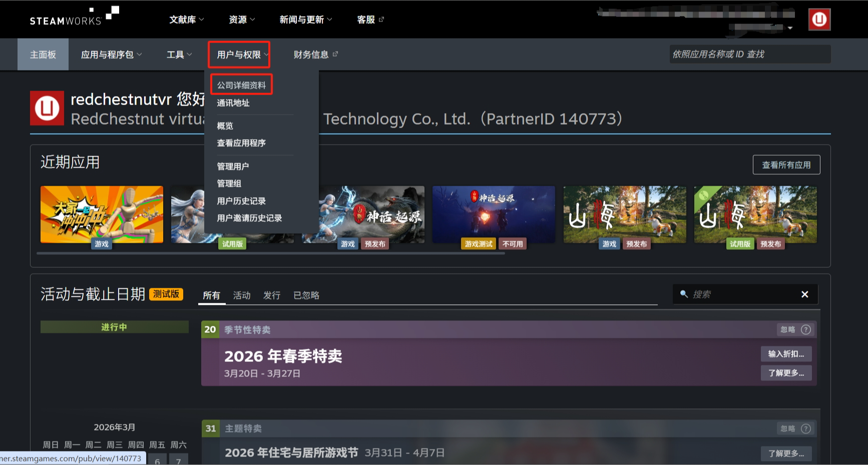Click the 依照应用名称或 ID 查找 search field
868x465 pixels.
pos(749,54)
